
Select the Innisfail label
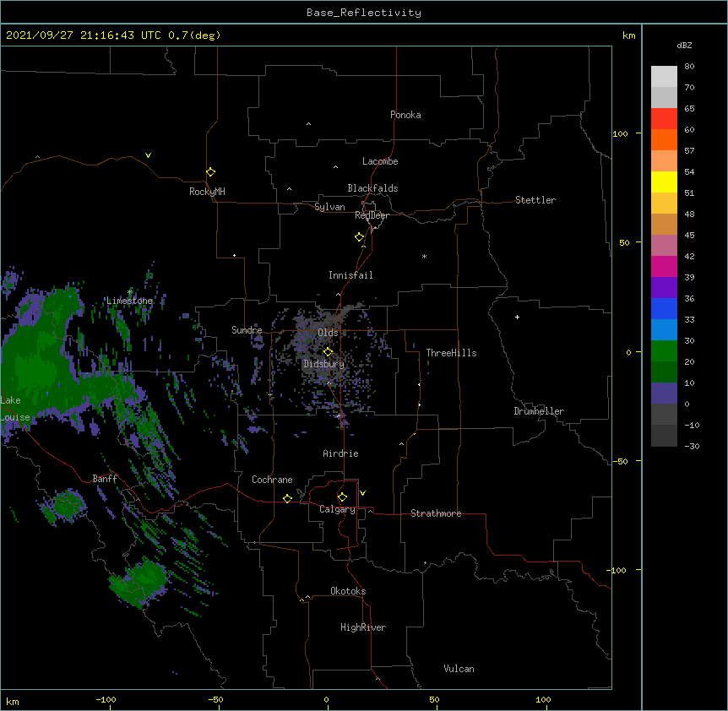point(350,275)
